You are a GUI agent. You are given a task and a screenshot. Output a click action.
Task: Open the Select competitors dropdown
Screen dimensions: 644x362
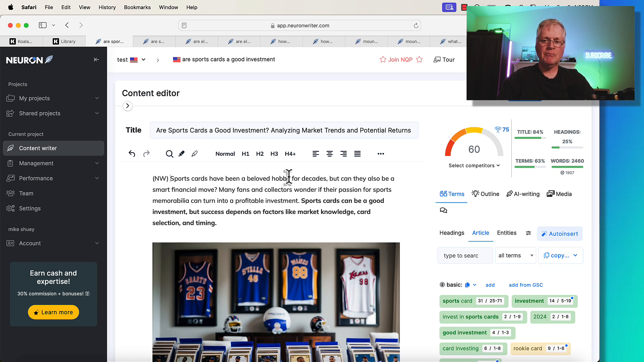[x=474, y=165]
